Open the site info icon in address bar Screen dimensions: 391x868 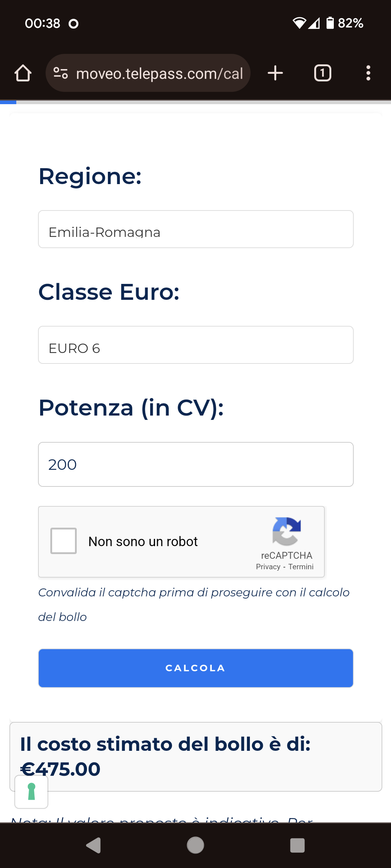pyautogui.click(x=60, y=73)
